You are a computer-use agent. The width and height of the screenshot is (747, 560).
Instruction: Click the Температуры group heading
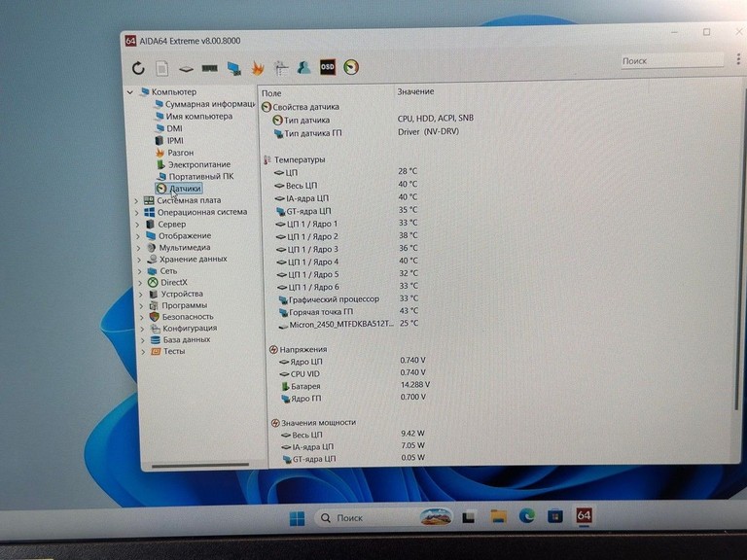pyautogui.click(x=294, y=160)
